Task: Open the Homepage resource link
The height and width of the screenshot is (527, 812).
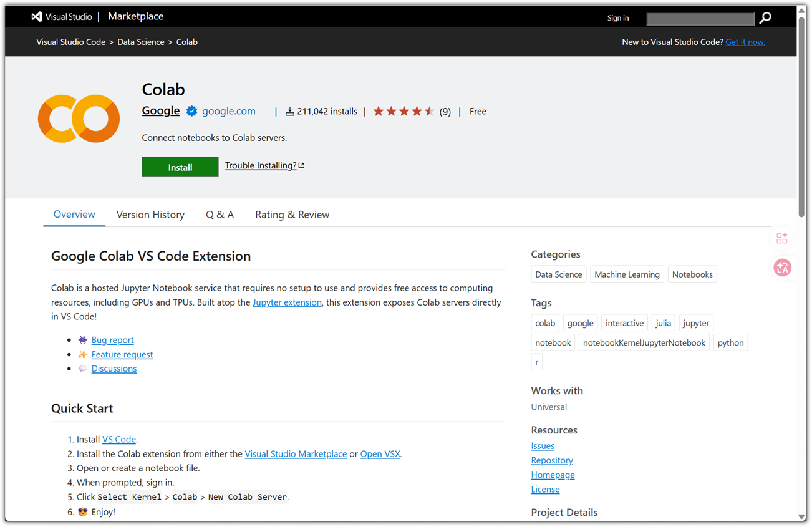Action: point(553,475)
